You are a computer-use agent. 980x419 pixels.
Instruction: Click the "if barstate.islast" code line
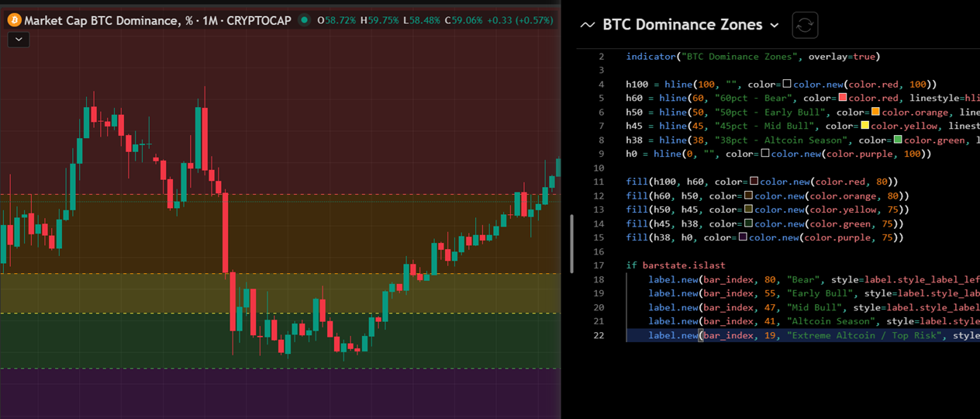[676, 265]
